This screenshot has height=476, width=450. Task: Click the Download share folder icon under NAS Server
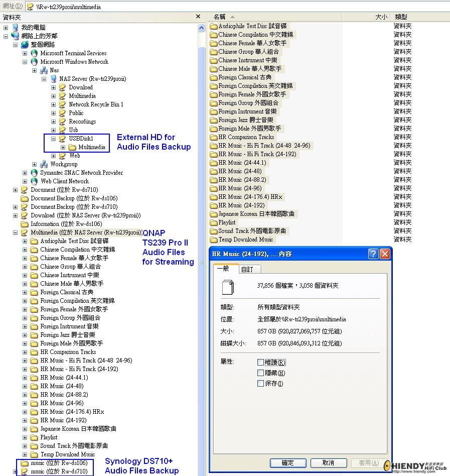tap(63, 87)
